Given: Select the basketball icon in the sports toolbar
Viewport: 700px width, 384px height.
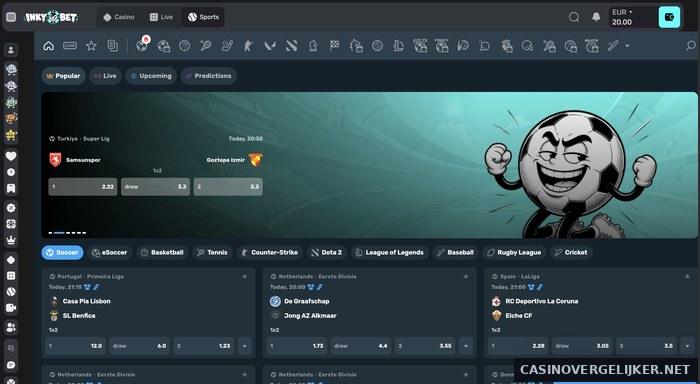Looking at the screenshot, I should pyautogui.click(x=184, y=46).
